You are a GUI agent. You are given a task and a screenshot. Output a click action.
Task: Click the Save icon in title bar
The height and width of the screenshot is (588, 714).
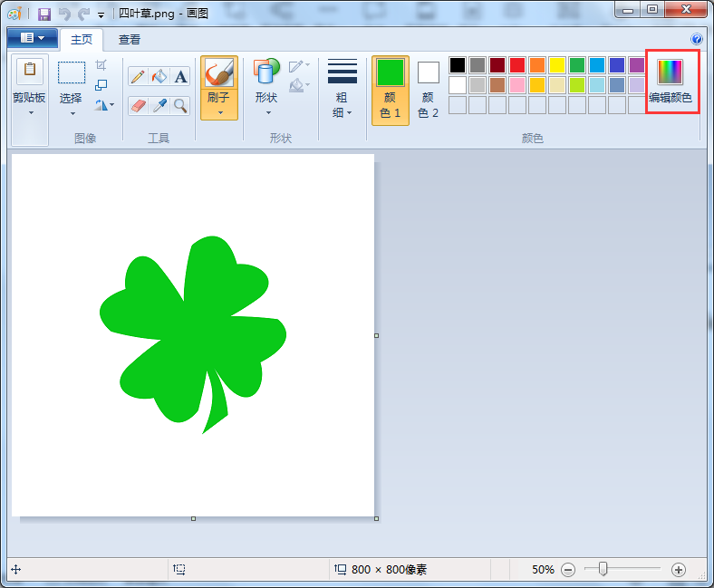tap(43, 14)
